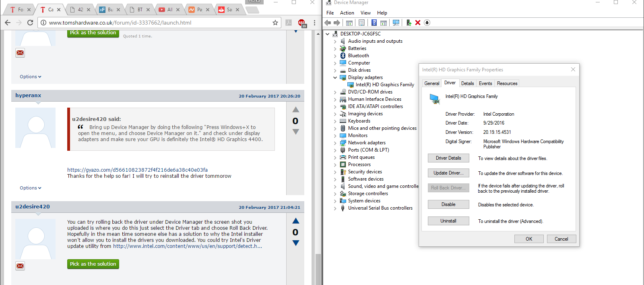Screen dimensions: 644x285
Task: Pick u2desire420's 21:04 reply as solution
Action: click(93, 264)
